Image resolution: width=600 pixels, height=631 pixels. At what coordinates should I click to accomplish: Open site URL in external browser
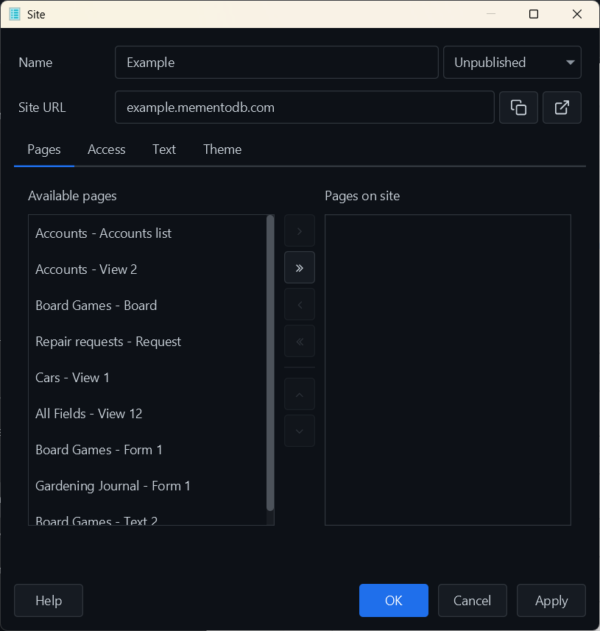pyautogui.click(x=562, y=108)
